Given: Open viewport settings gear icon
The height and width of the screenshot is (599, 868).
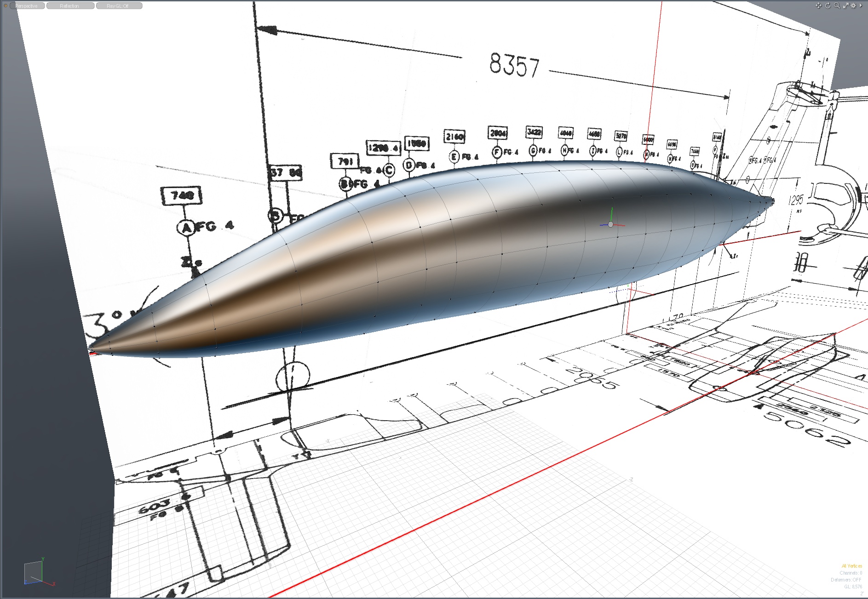Looking at the screenshot, I should [x=853, y=6].
